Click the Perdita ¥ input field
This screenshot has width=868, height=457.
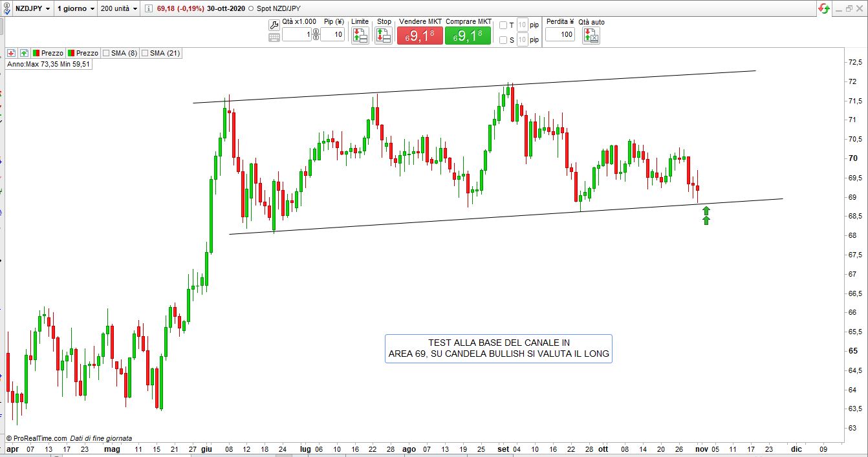(x=559, y=34)
